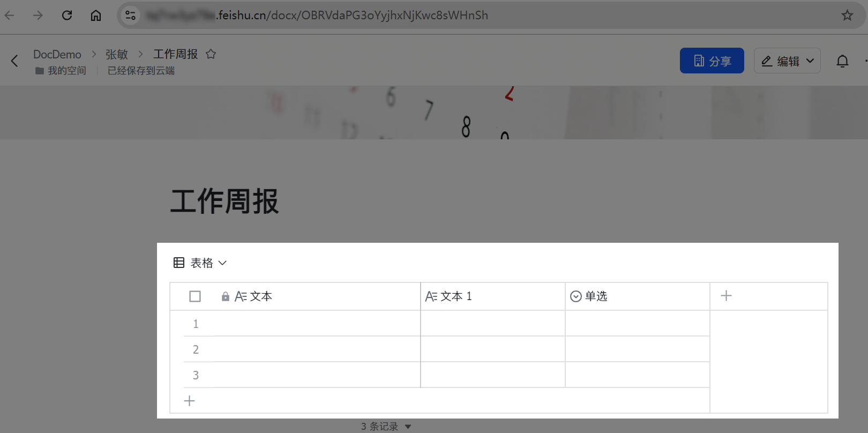Toggle the select-all rows checkbox
Viewport: 868px width, 433px height.
pyautogui.click(x=195, y=296)
